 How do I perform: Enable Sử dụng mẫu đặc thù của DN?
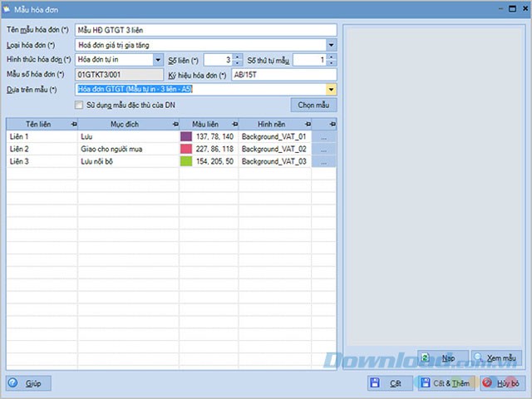click(x=80, y=106)
